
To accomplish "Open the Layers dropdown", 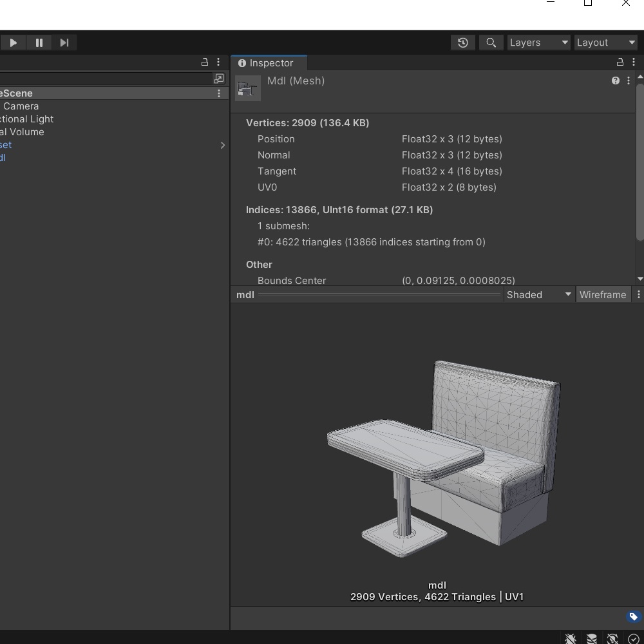I will [539, 43].
